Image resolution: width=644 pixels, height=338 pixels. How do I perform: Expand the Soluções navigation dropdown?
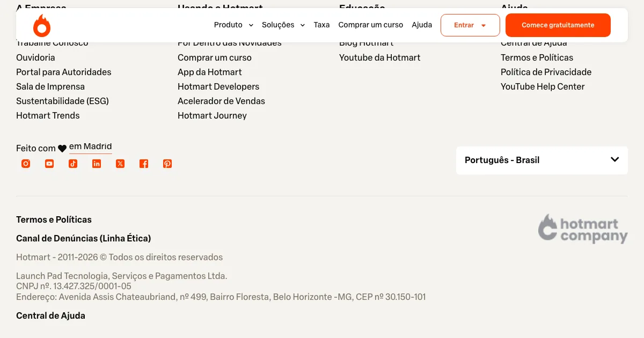[283, 25]
